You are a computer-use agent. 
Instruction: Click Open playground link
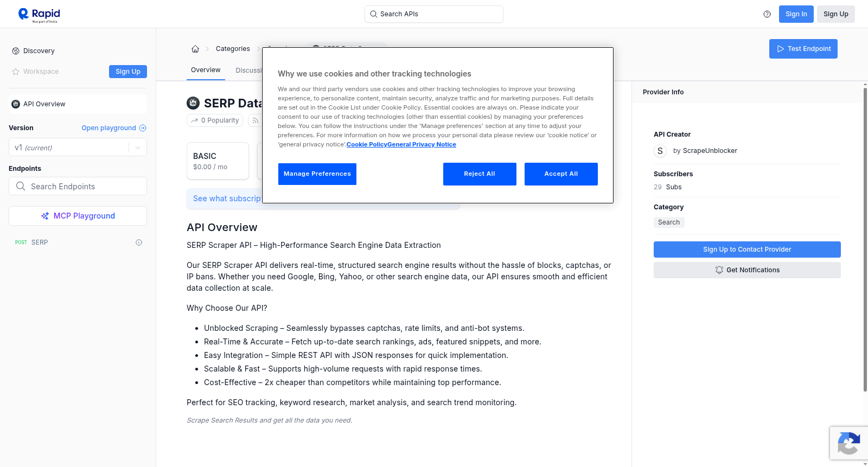tap(114, 128)
